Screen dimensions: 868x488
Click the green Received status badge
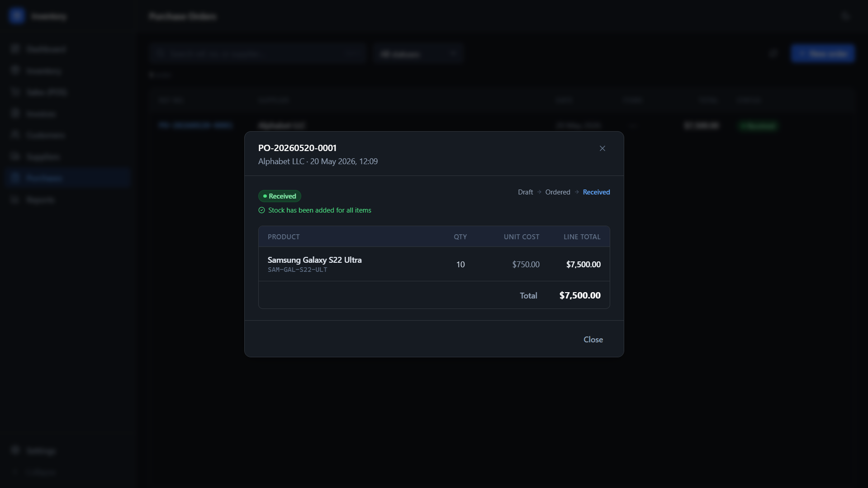280,196
